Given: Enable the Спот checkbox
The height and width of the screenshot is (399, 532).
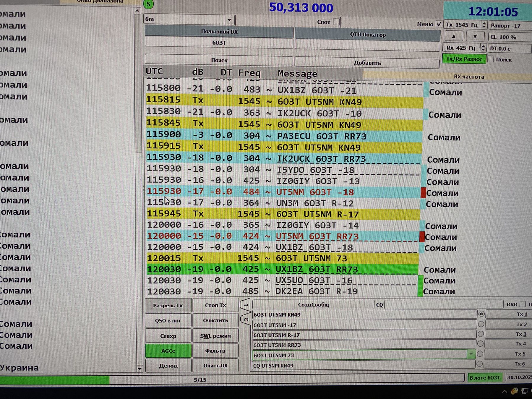Looking at the screenshot, I should 336,22.
